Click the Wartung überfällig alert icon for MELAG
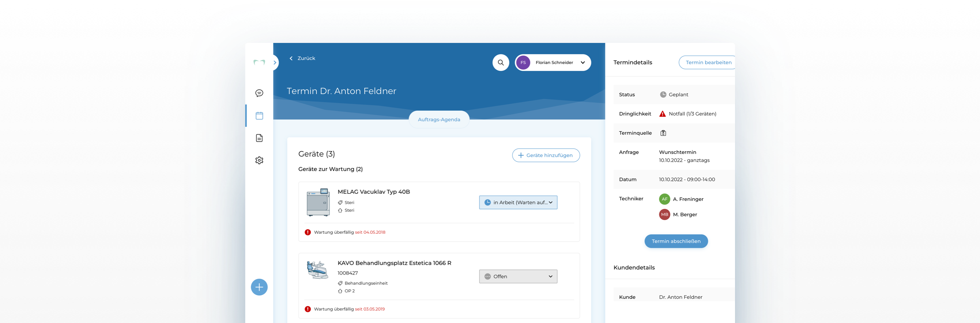The image size is (980, 323). [307, 232]
